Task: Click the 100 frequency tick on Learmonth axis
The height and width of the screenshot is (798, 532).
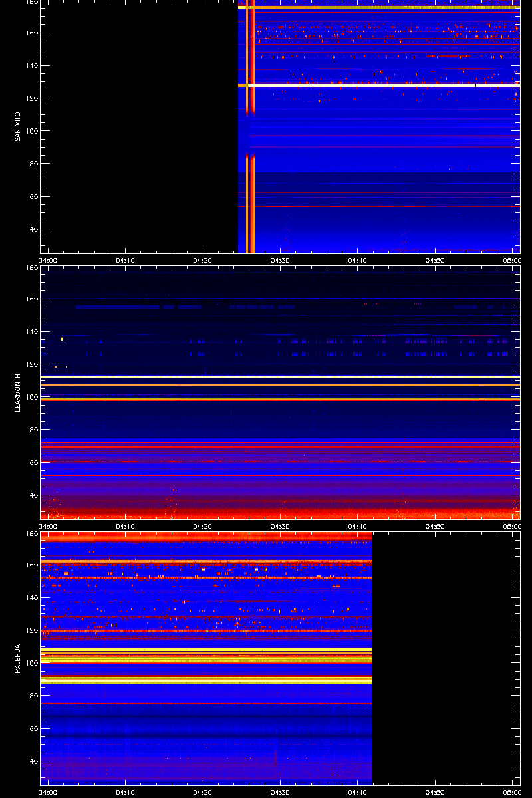Action: point(33,397)
